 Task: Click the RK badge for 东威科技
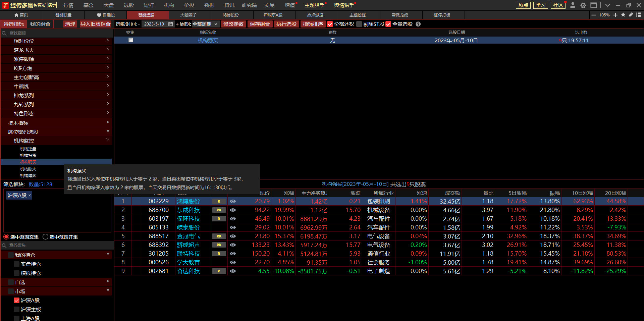pyautogui.click(x=219, y=210)
